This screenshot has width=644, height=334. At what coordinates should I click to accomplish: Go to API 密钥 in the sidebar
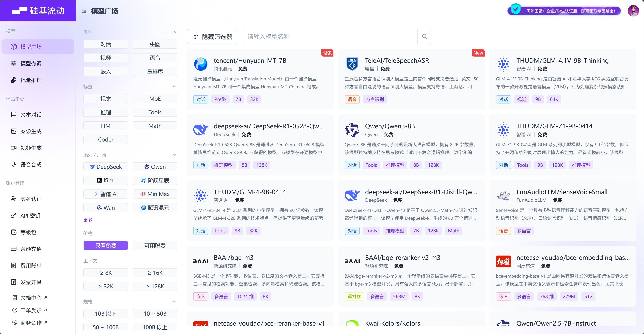30,215
